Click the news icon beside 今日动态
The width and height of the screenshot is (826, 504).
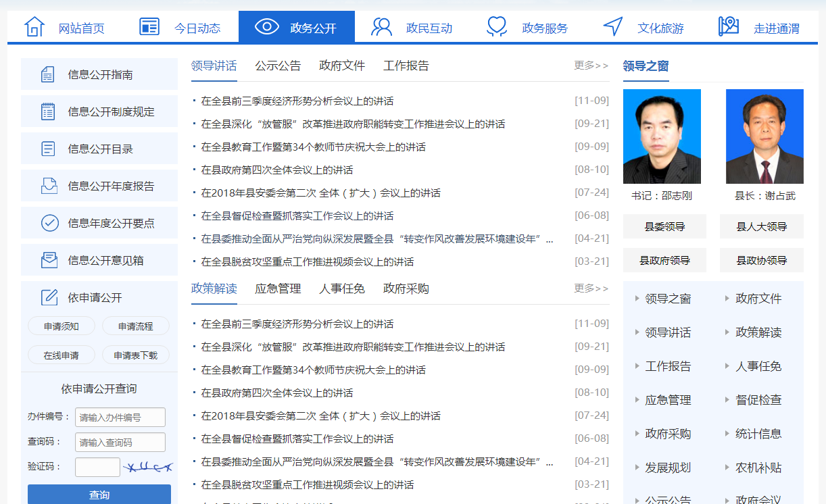(x=149, y=27)
